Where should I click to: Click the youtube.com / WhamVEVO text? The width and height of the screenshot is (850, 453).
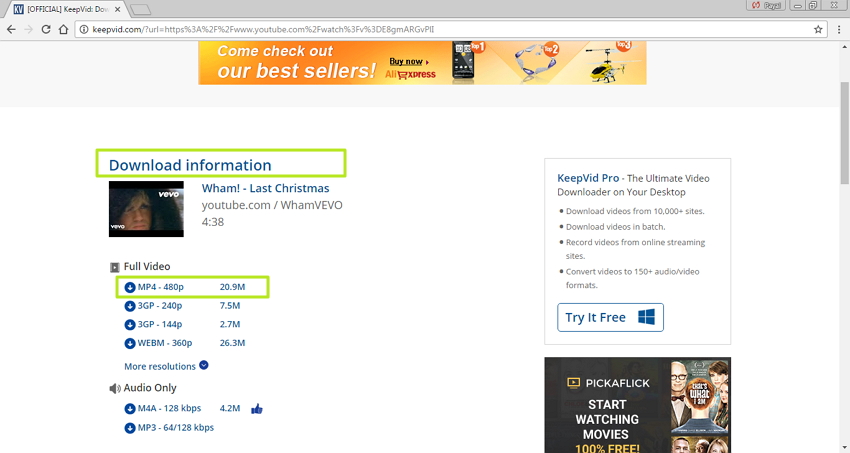(x=272, y=205)
